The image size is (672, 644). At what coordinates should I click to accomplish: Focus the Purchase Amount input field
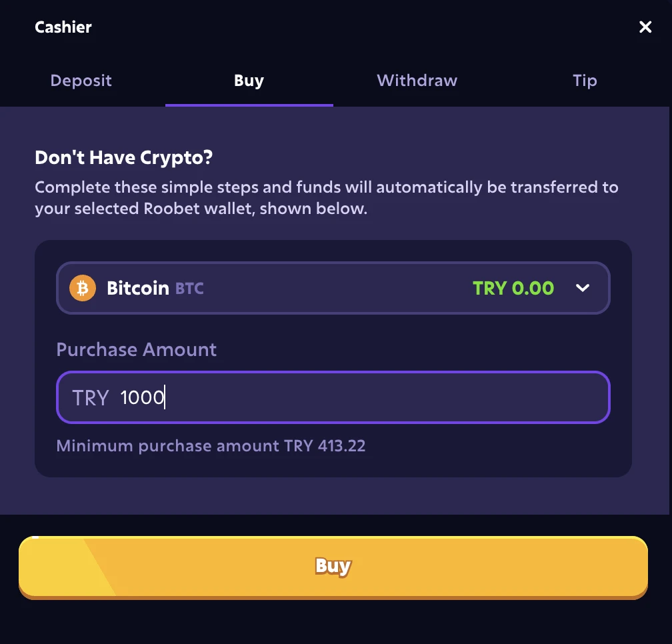pos(333,397)
